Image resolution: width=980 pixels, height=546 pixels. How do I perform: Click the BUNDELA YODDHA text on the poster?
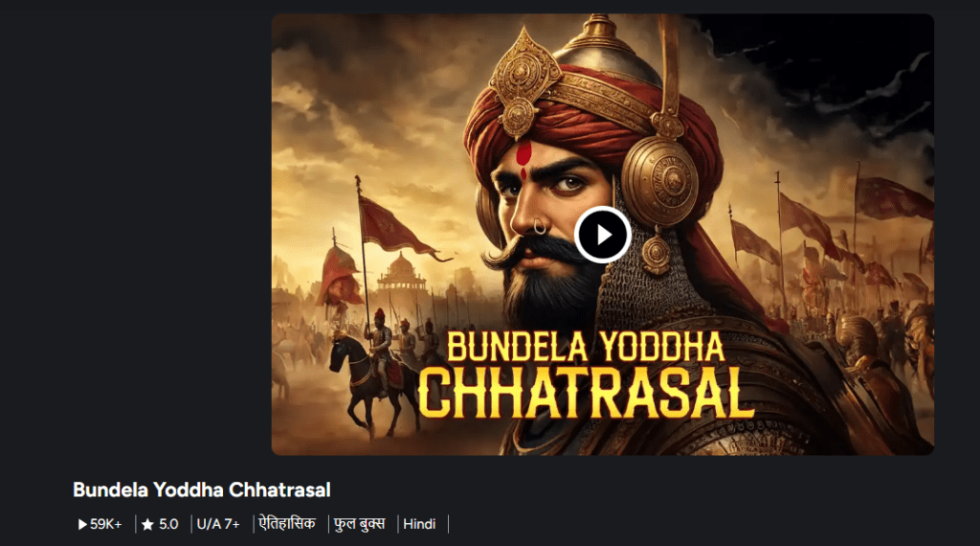click(586, 347)
